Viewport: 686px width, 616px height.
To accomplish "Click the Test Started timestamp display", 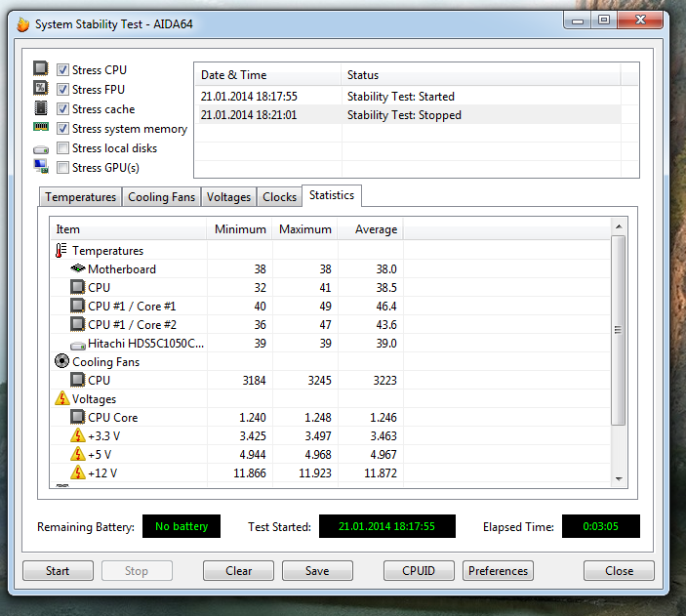I will coord(386,526).
